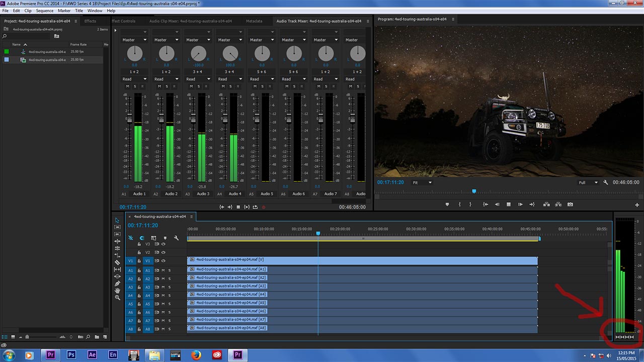
Task: Lock timeline track A5
Action: [139, 304]
